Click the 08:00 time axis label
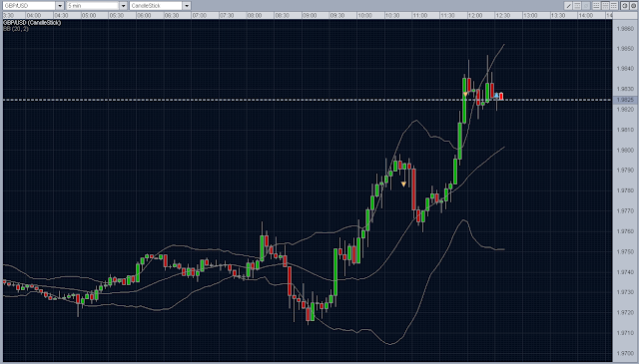Viewport: 639px width, 364px height. (x=255, y=16)
